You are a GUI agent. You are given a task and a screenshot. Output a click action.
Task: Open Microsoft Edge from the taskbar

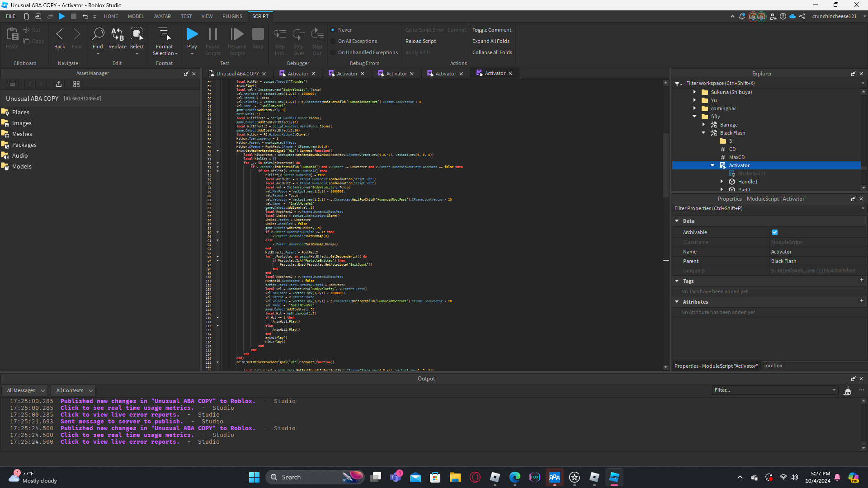(514, 477)
